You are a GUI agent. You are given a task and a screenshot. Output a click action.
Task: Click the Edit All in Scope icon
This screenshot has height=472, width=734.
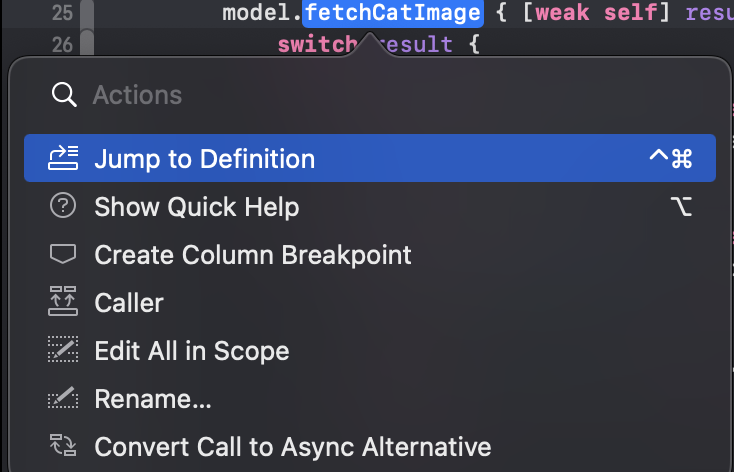point(63,349)
